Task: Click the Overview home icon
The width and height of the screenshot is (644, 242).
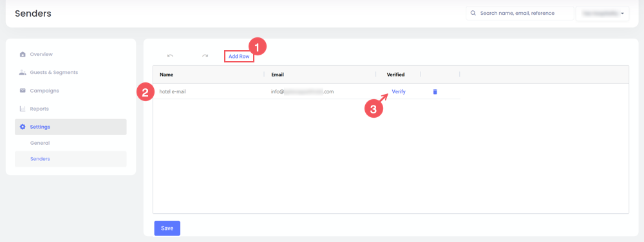Action: 23,54
